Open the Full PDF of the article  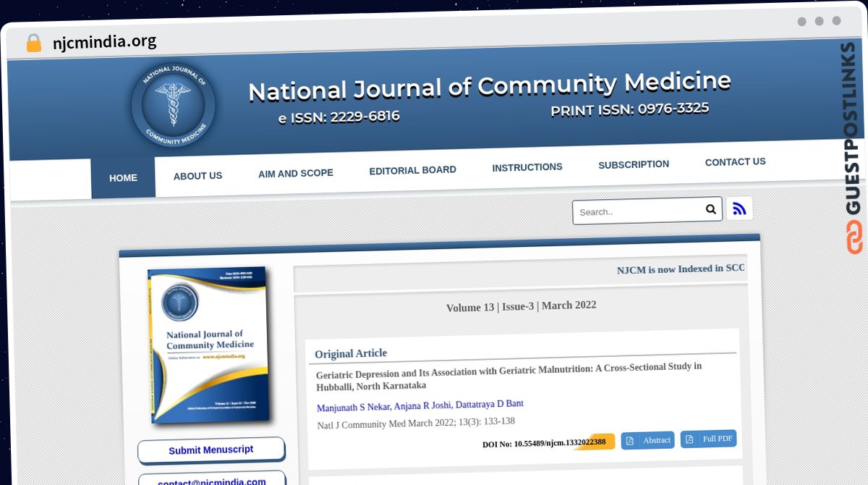click(x=708, y=439)
